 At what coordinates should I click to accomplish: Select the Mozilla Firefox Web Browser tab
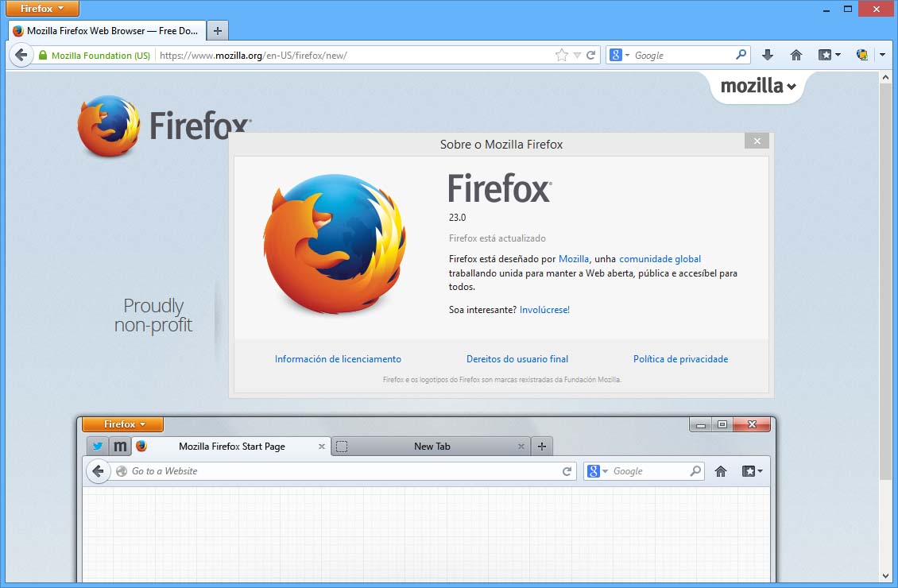pyautogui.click(x=107, y=31)
